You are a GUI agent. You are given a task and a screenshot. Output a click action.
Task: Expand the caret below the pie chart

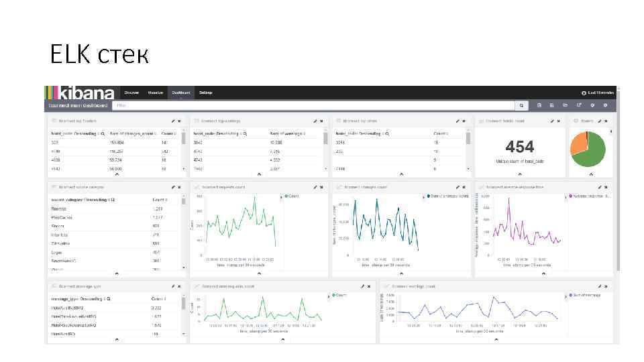pos(591,174)
